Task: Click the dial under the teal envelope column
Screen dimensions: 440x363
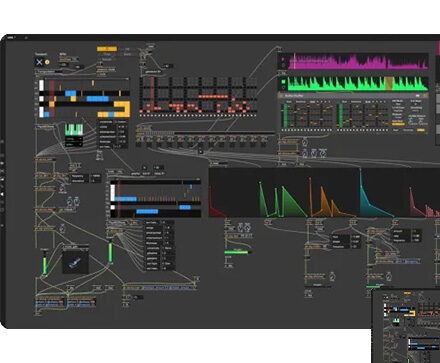Action: point(389,276)
